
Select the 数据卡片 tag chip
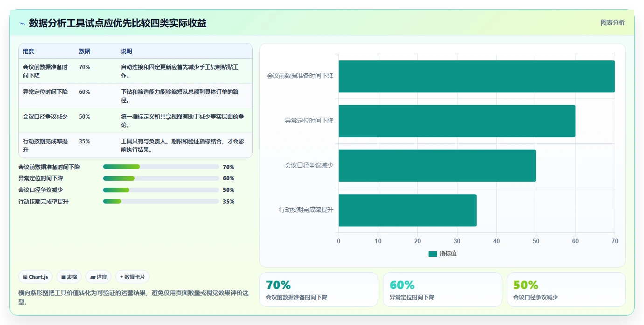point(132,277)
